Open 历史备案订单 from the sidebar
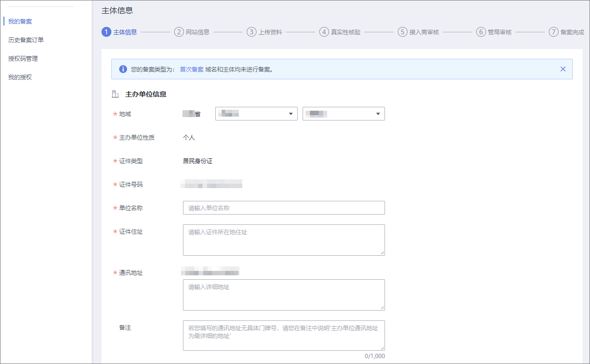Screen dimensions: 590x364 pyautogui.click(x=26, y=40)
